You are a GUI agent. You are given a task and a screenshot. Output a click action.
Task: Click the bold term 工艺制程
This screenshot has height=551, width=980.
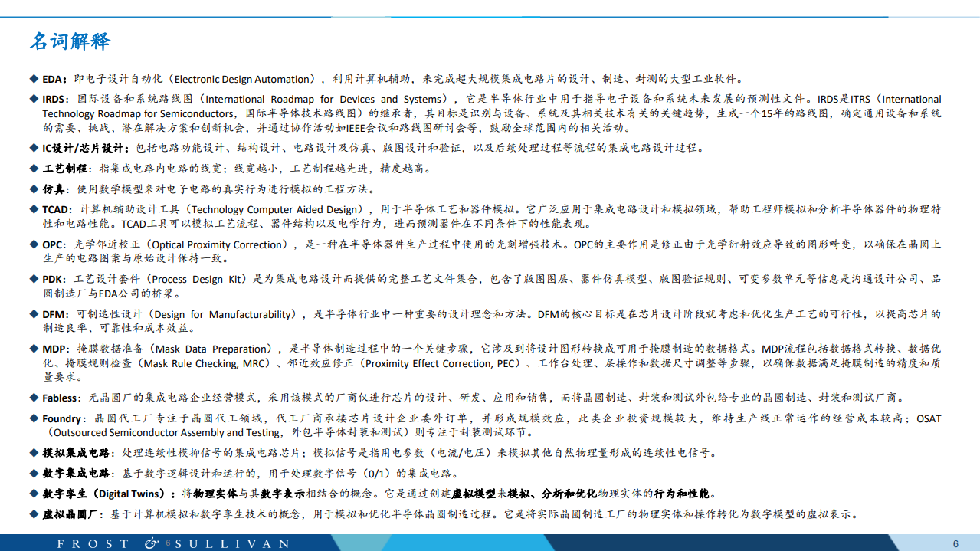pyautogui.click(x=64, y=167)
